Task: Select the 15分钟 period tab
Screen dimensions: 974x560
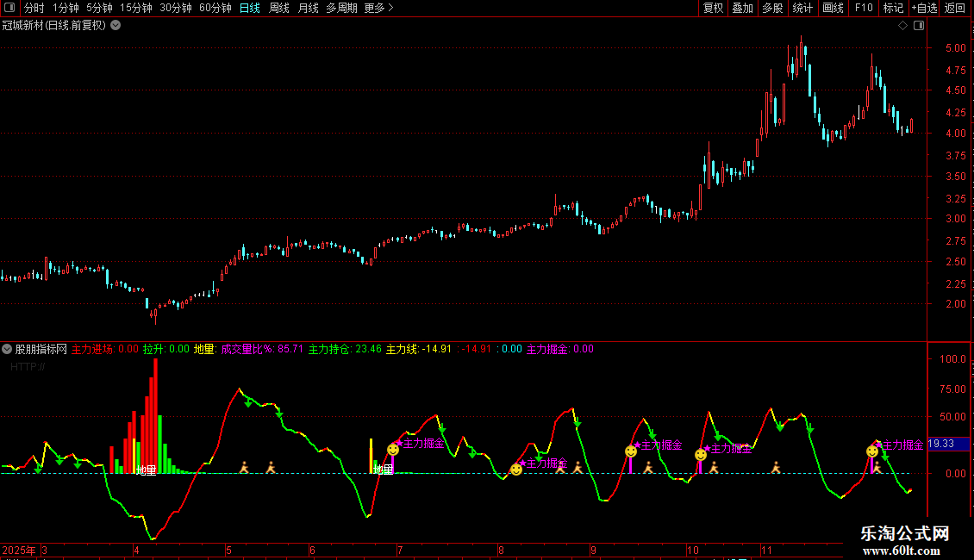Action: 136,8
